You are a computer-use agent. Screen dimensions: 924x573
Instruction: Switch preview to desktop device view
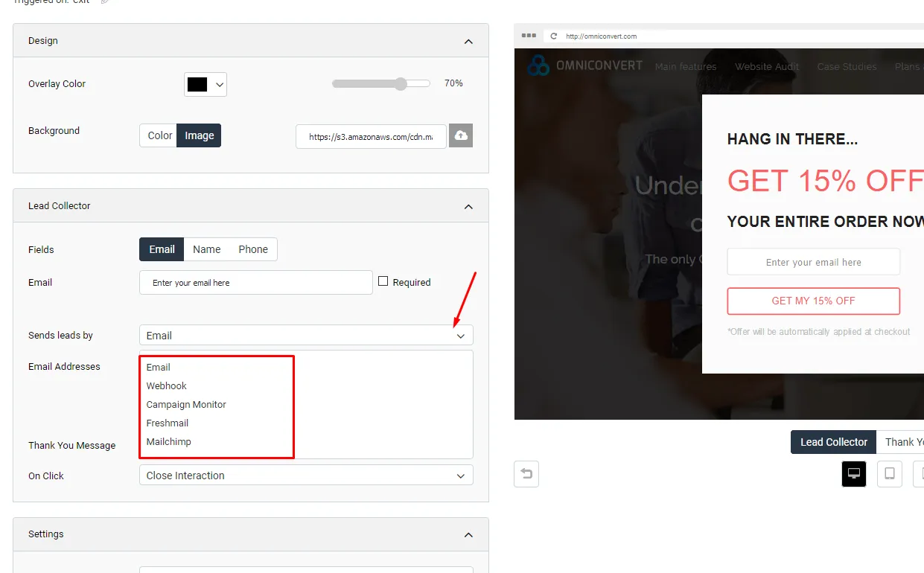(x=854, y=474)
